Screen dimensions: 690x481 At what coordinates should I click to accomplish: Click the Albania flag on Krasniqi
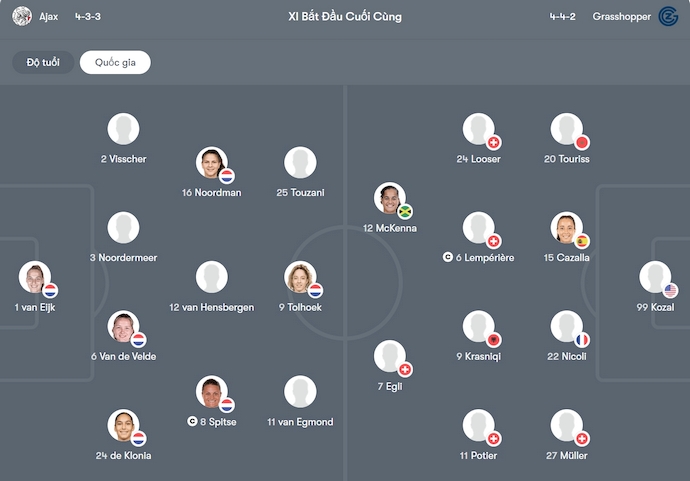click(x=493, y=340)
